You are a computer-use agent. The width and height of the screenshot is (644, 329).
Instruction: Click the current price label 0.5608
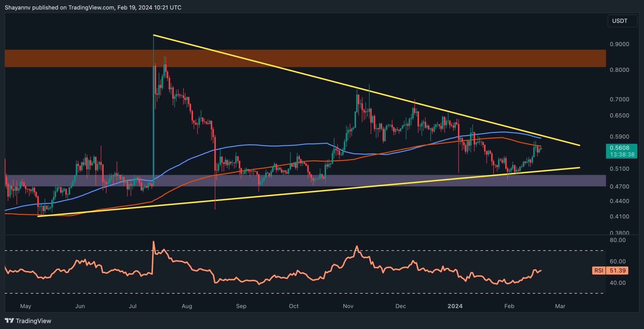[x=621, y=148]
